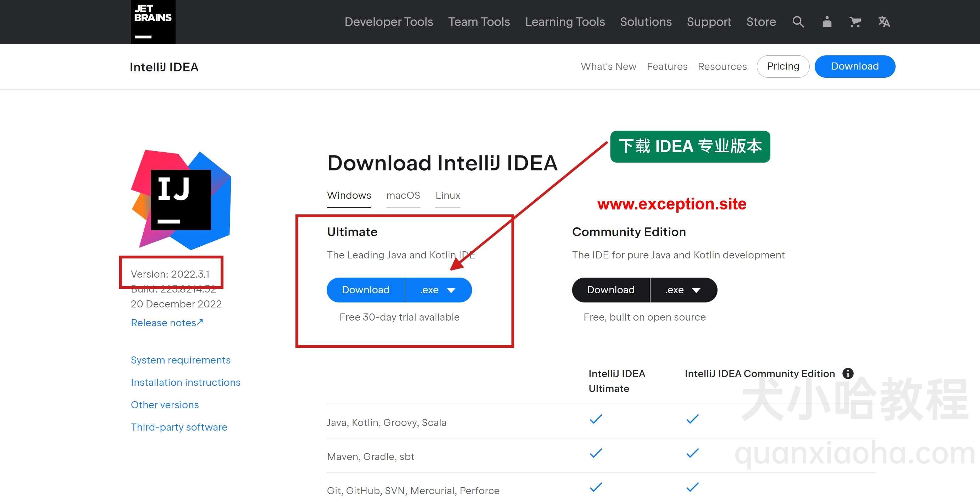Click Community checkmark in Java, Kotlin row
The height and width of the screenshot is (497, 980).
tap(692, 419)
